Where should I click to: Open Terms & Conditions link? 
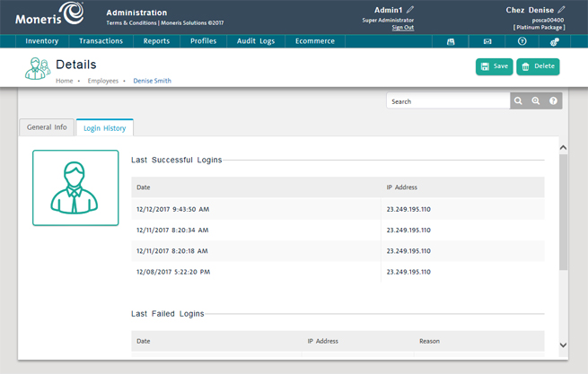point(131,22)
